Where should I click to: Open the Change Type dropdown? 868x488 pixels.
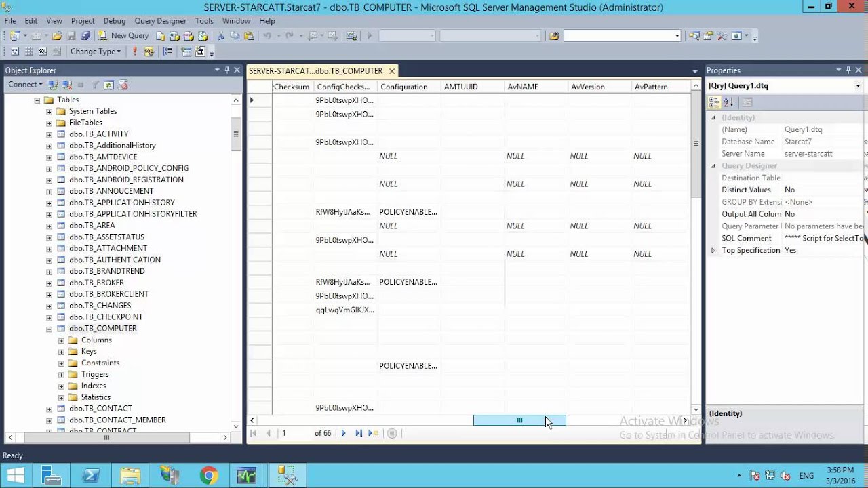[x=96, y=52]
